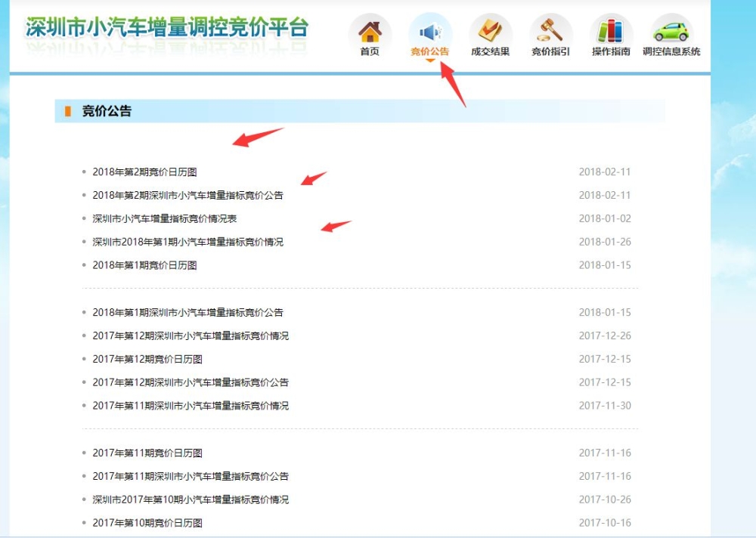
Task: Open 2017年第12期竞价日历图 announcement
Action: tap(147, 359)
